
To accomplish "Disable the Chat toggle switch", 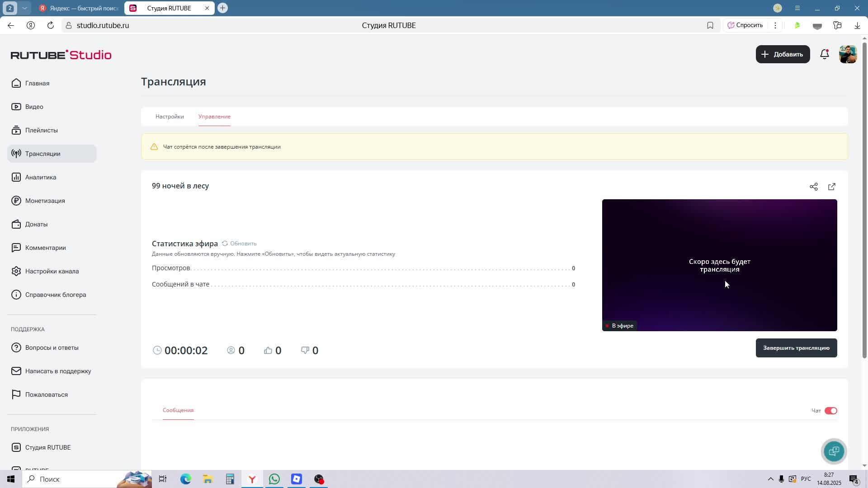I will pyautogui.click(x=830, y=411).
